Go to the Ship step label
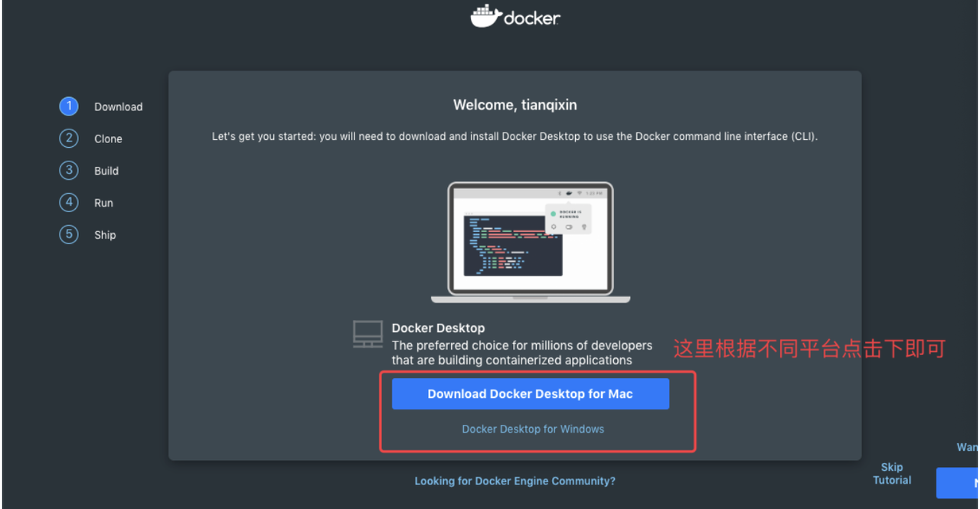 tap(105, 236)
